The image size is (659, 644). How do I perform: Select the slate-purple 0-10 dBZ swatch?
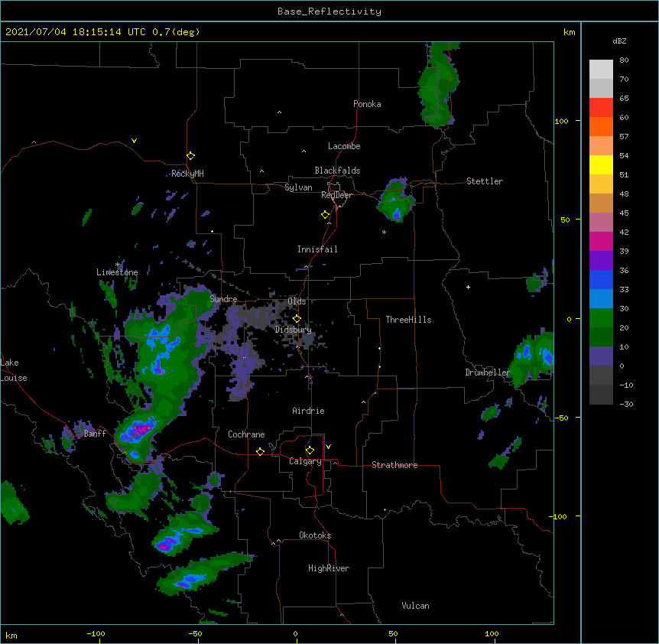[x=601, y=356]
